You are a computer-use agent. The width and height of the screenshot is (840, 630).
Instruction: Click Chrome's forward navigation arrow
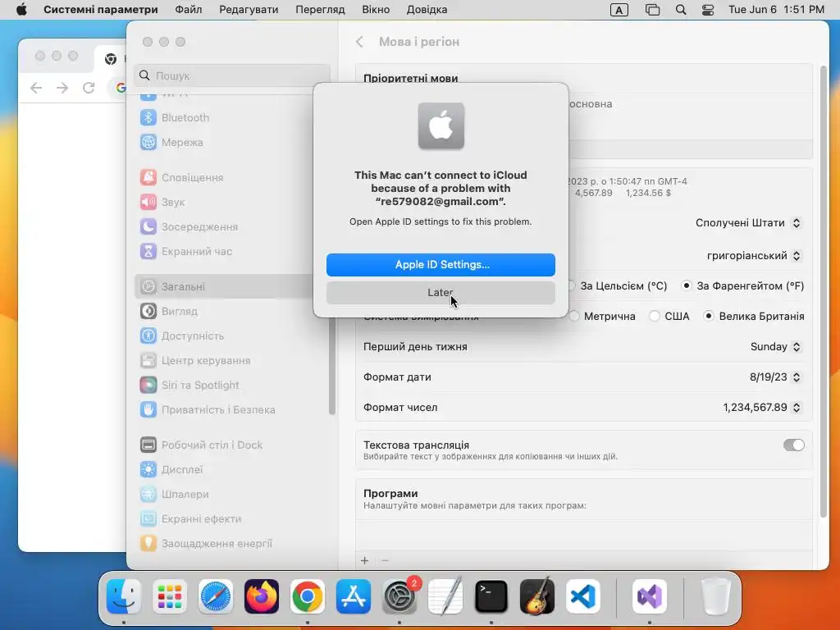coord(62,88)
